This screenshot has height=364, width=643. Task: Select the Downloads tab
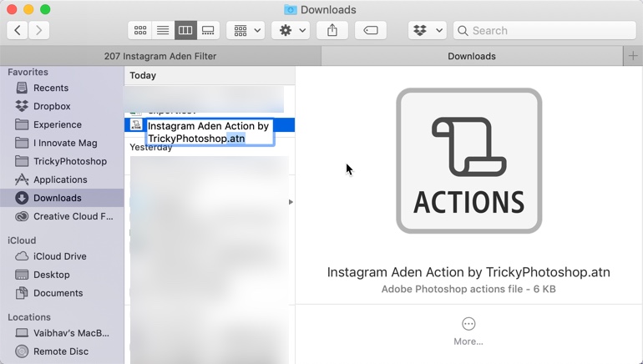pyautogui.click(x=472, y=56)
